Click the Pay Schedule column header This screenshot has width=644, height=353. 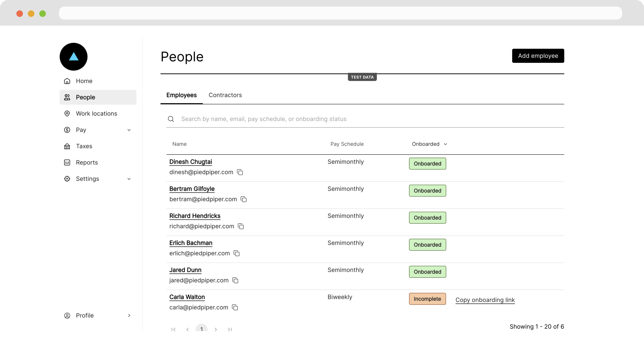tap(347, 144)
